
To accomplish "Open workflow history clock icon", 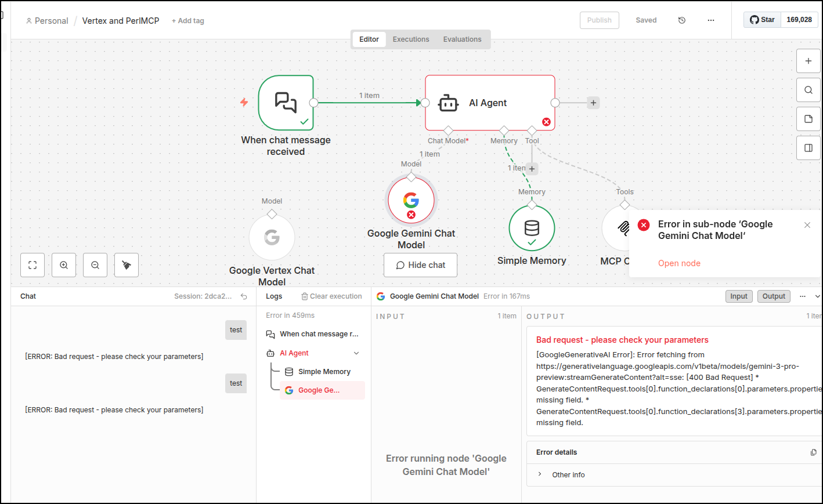I will [x=682, y=20].
